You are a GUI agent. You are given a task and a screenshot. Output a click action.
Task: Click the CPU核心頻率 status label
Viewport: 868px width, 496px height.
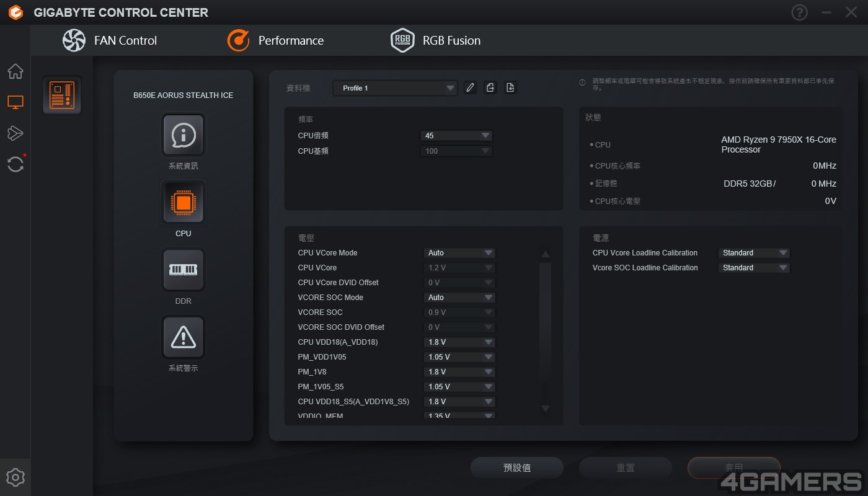click(618, 166)
